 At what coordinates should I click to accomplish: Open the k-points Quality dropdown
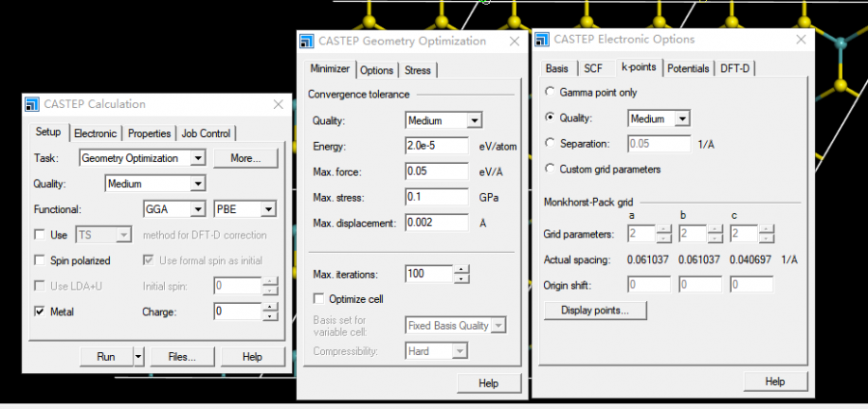pos(682,119)
